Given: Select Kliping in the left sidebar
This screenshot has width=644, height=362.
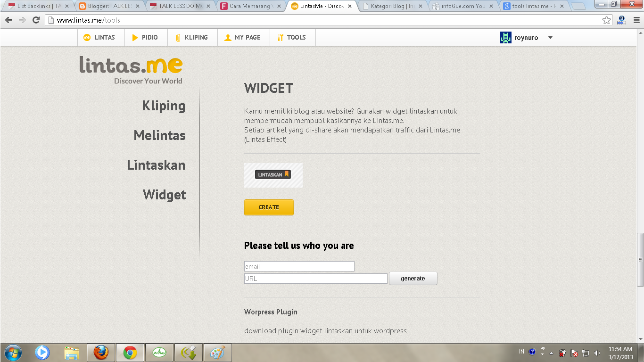Looking at the screenshot, I should pyautogui.click(x=164, y=106).
